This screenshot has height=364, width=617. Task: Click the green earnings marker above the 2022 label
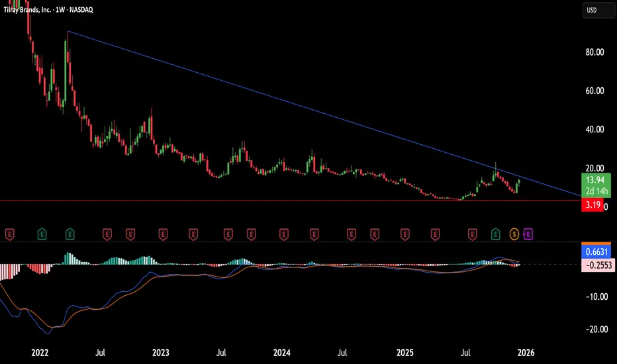pos(42,234)
